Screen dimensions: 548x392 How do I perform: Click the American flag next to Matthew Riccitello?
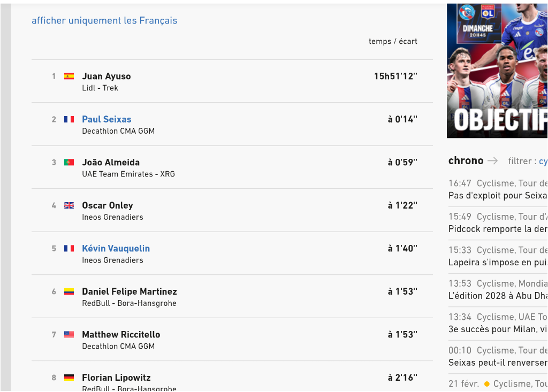(69, 335)
